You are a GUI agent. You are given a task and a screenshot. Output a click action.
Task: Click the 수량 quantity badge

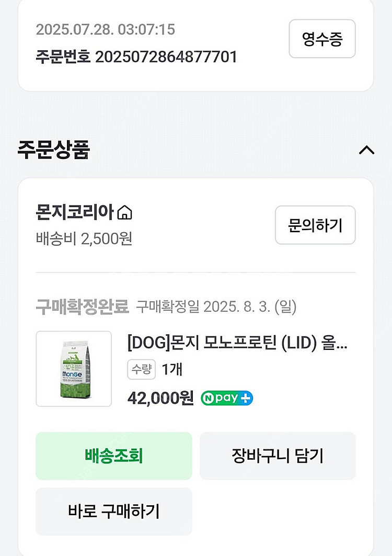[x=142, y=370]
